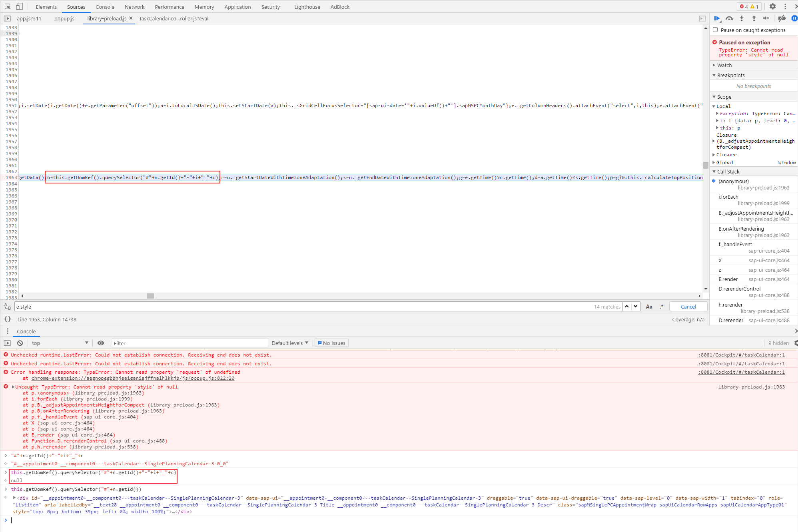Viewport: 798px width, 532px height.
Task: Click the blue Pause on exceptions icon
Action: click(794, 18)
